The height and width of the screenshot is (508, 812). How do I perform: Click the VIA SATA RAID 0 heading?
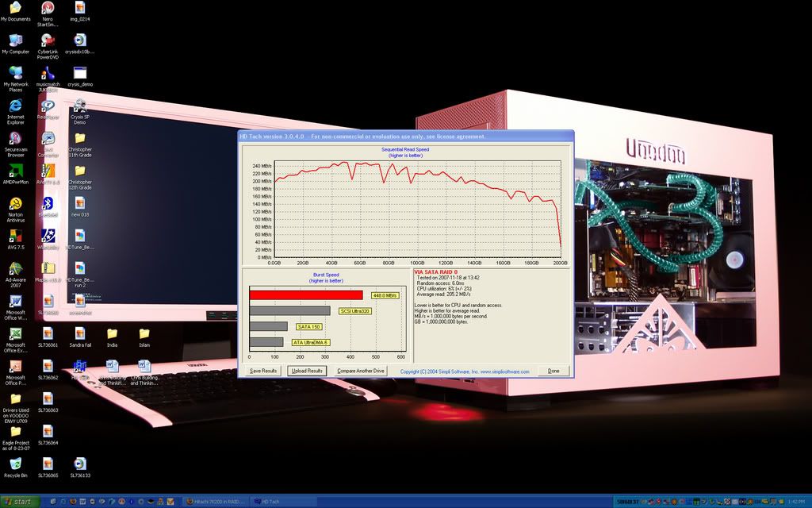coord(435,272)
